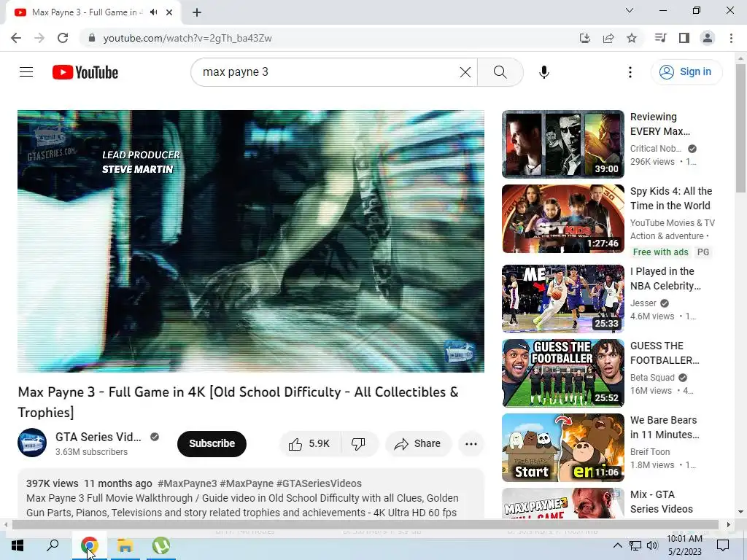Click Jesser channel name
This screenshot has width=747, height=560.
click(x=643, y=303)
